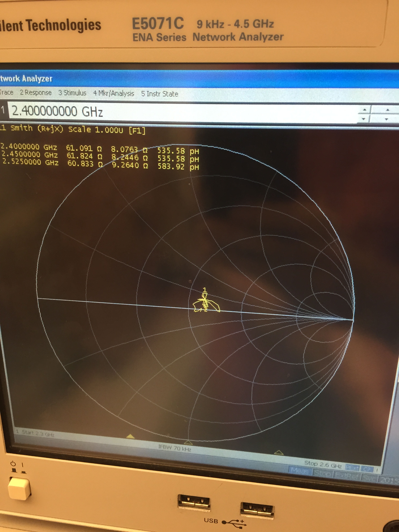The height and width of the screenshot is (532, 399).
Task: Step the marker value down with the first down arrow
Action: (364, 119)
